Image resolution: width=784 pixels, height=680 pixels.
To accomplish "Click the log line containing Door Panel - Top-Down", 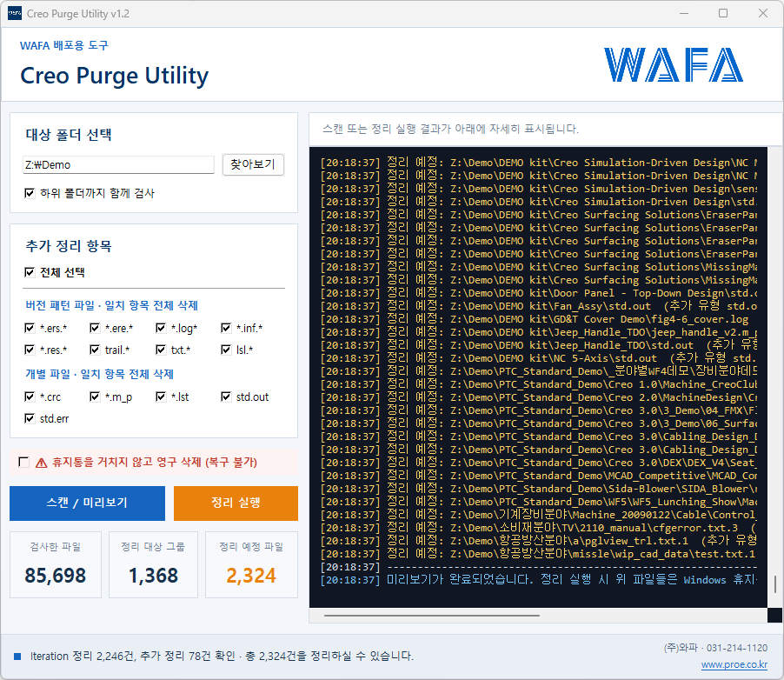I will [538, 293].
